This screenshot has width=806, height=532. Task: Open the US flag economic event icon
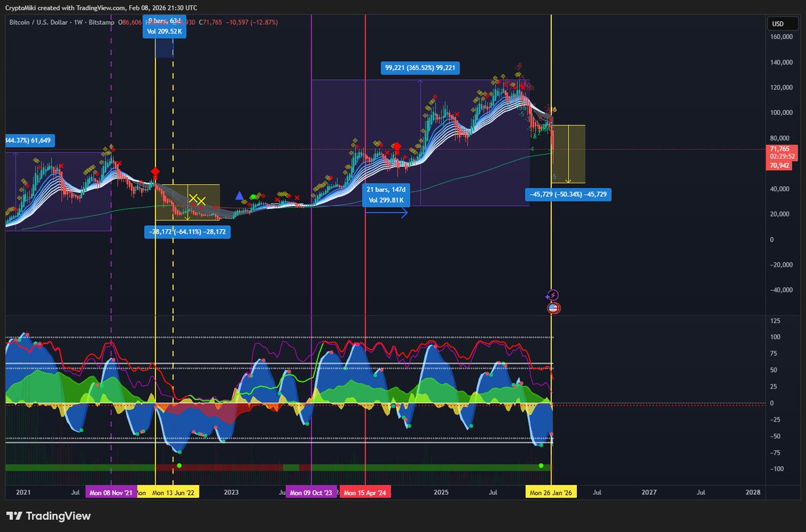553,308
